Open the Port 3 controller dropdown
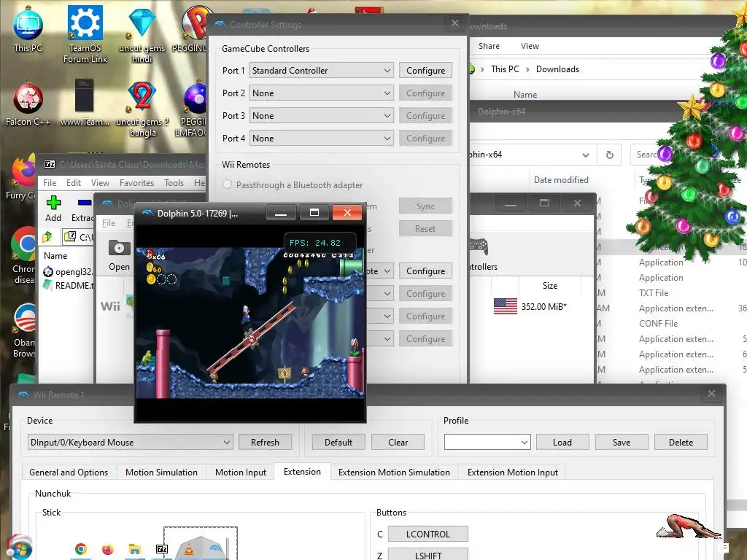747x560 pixels. [x=322, y=116]
